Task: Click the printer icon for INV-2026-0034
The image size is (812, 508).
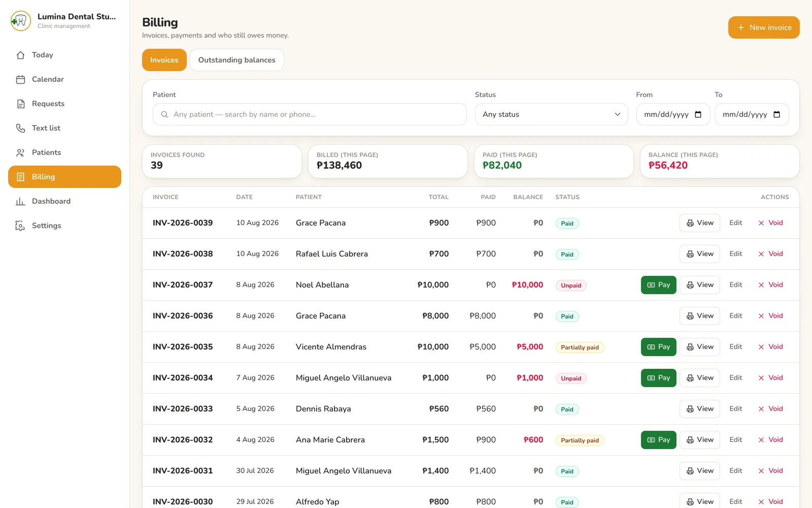Action: pyautogui.click(x=690, y=378)
